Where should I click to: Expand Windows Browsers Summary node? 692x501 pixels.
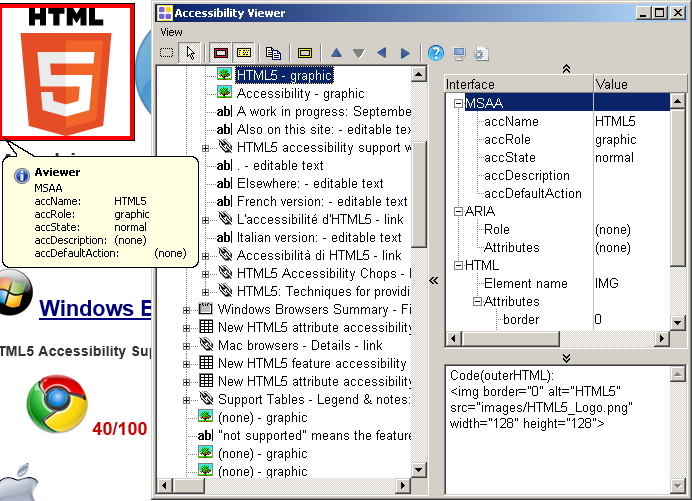(186, 310)
